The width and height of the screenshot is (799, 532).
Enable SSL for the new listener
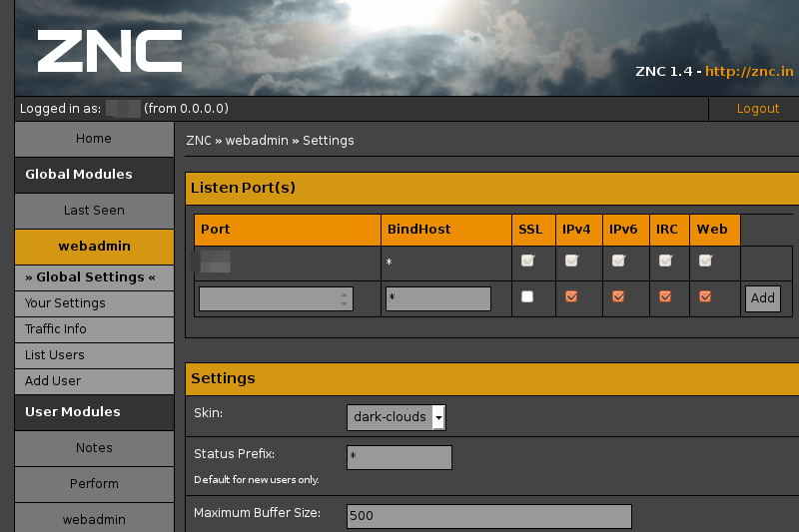(527, 296)
